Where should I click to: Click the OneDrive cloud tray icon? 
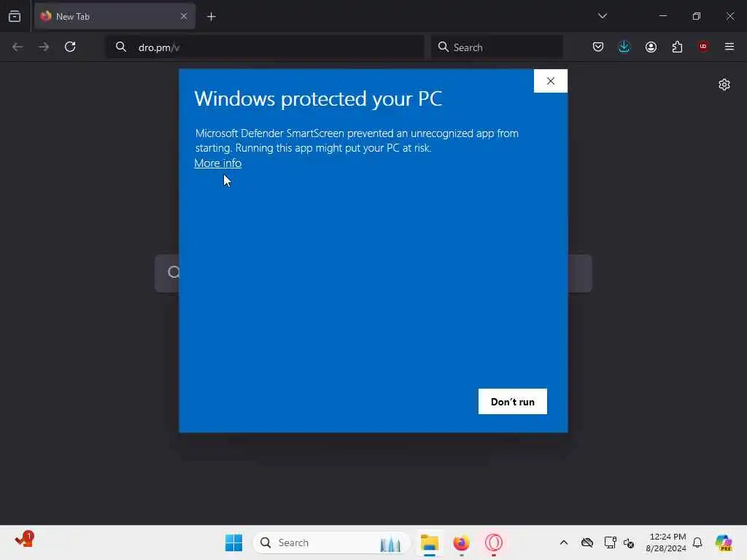pos(587,542)
